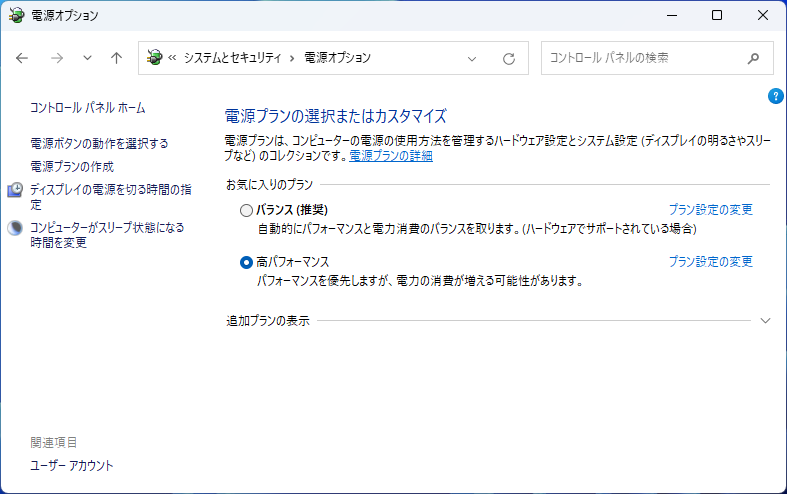Open address bar history dropdown
The height and width of the screenshot is (494, 787).
click(472, 59)
